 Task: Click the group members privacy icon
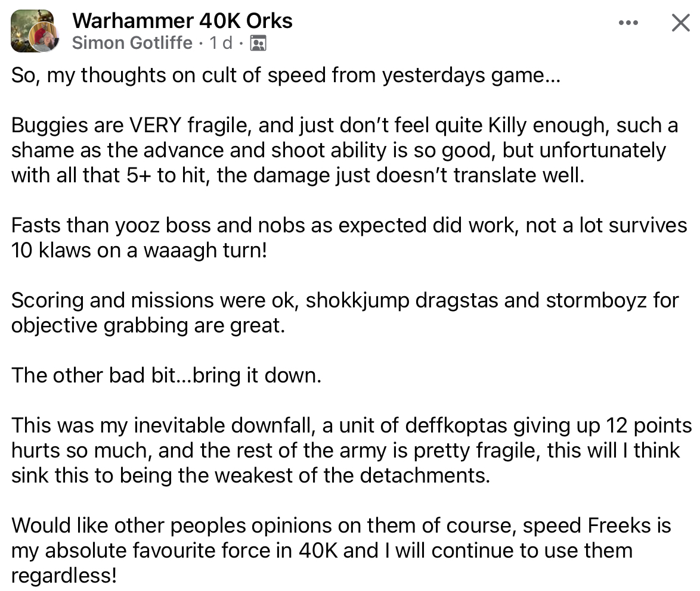(x=258, y=43)
